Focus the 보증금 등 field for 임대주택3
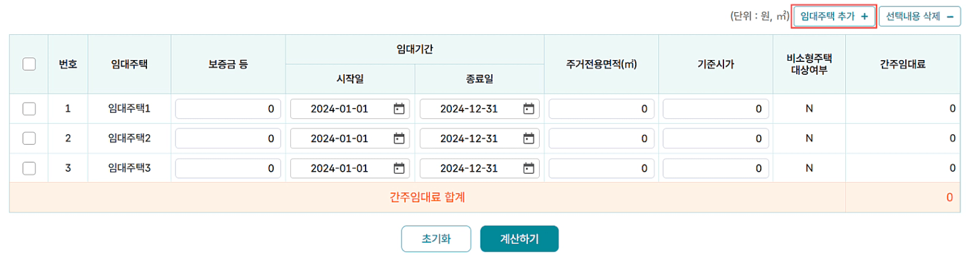Image resolution: width=980 pixels, height=255 pixels. 228,168
